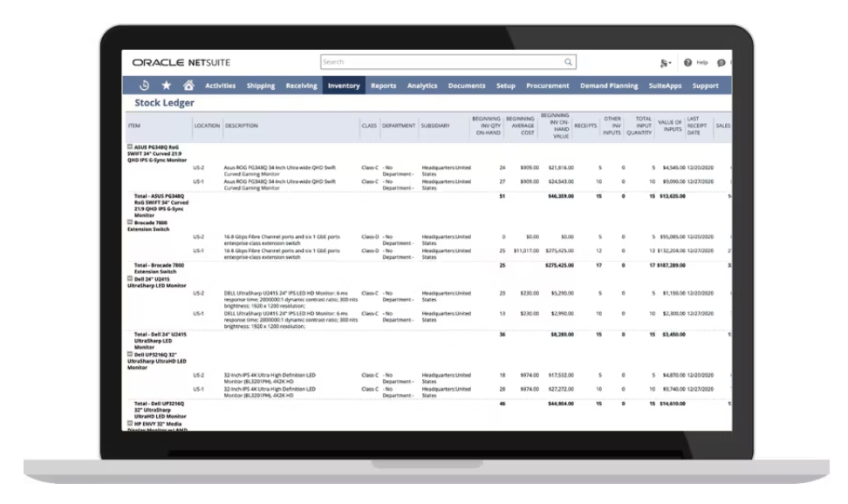
Task: Collapse the ASUS PG348Q RoG SWIFT item group
Action: (x=130, y=146)
